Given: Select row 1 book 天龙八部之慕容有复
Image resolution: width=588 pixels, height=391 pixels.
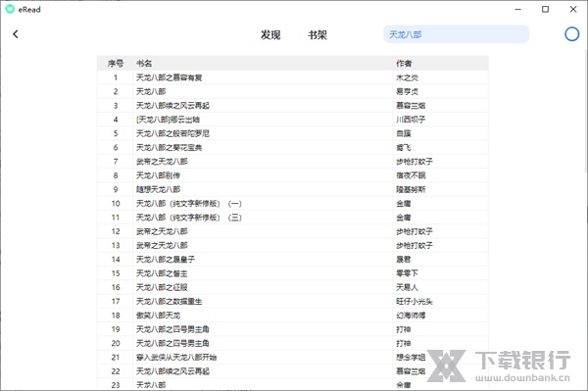Looking at the screenshot, I should click(170, 77).
